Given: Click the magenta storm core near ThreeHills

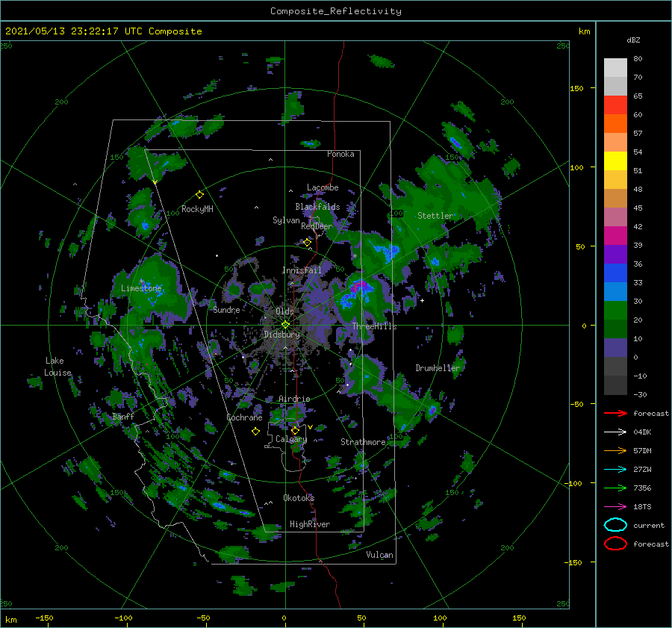Looking at the screenshot, I should 358,285.
